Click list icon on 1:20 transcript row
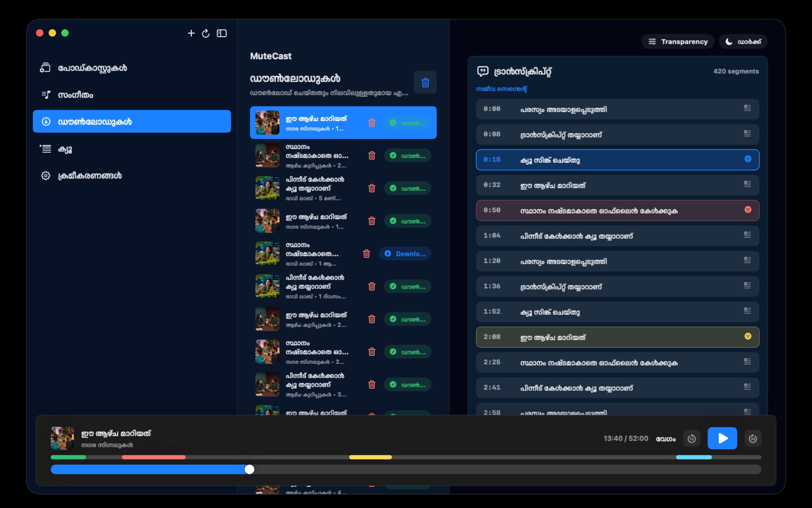The image size is (812, 508). click(x=747, y=260)
